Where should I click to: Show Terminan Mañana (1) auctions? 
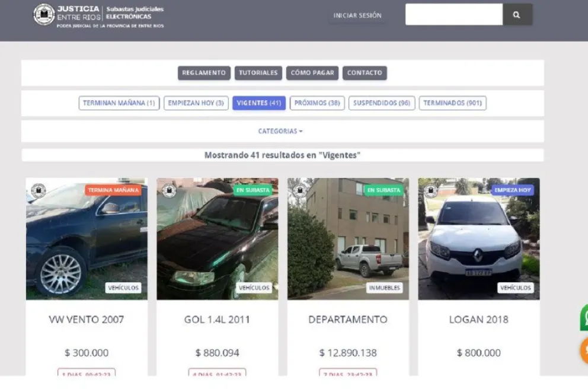click(119, 103)
